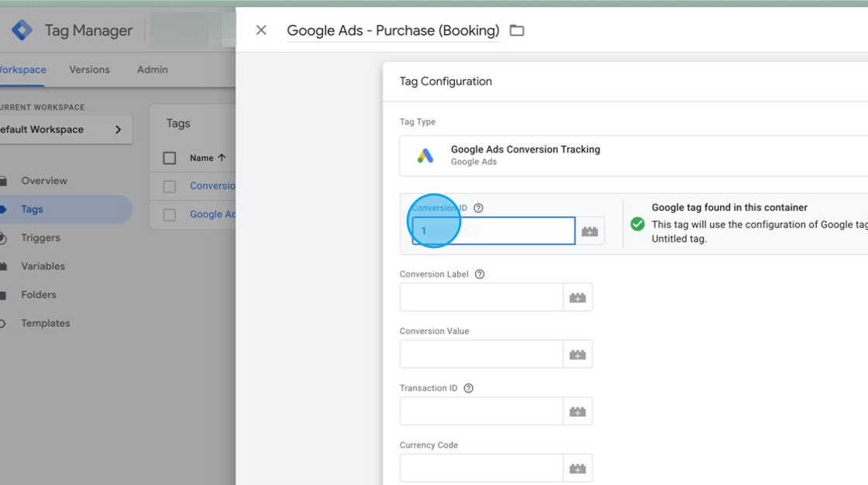Open variable picker for Currency Code
This screenshot has height=485, width=868.
pyautogui.click(x=577, y=468)
